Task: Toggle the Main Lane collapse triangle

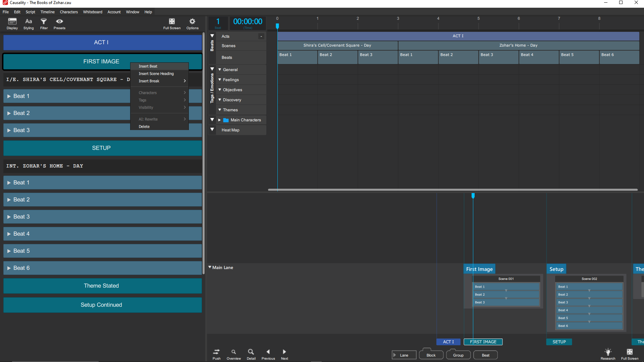Action: click(x=210, y=267)
